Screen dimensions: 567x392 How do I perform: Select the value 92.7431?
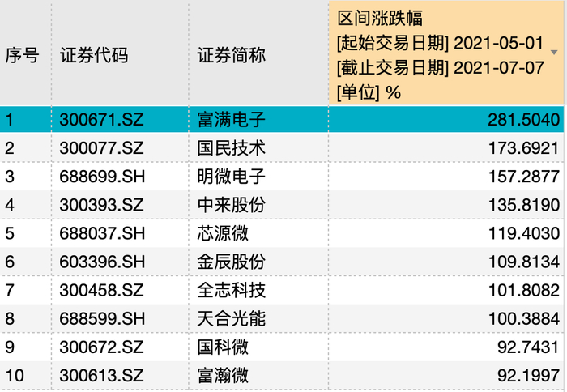tap(528, 347)
